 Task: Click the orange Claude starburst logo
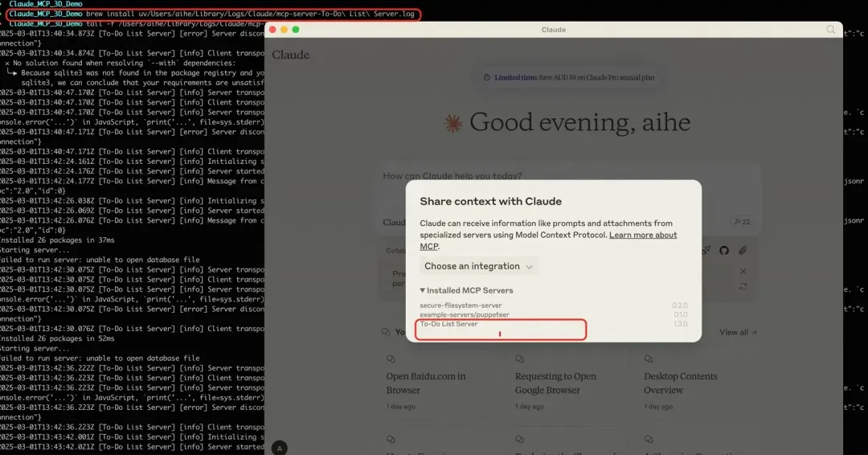click(x=453, y=123)
